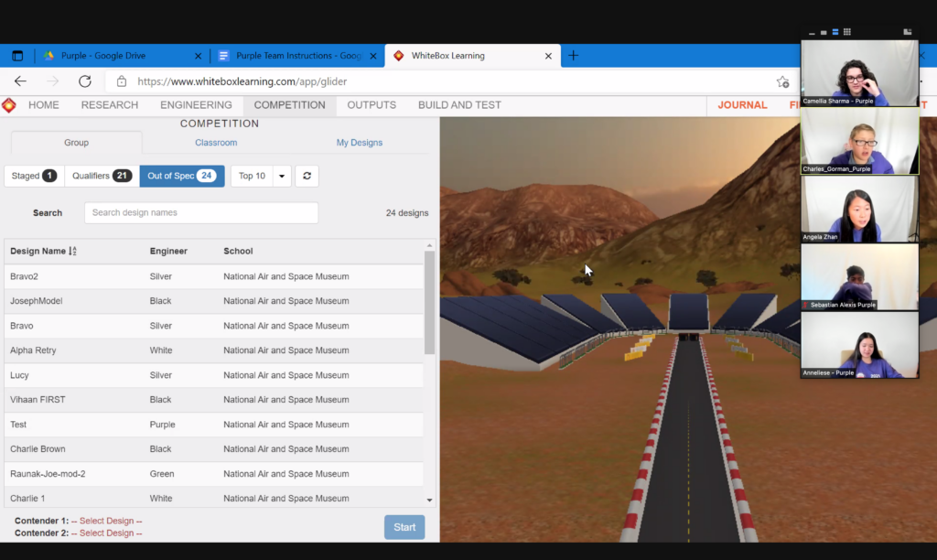Show Staged designs filter
The height and width of the screenshot is (560, 937).
point(34,176)
